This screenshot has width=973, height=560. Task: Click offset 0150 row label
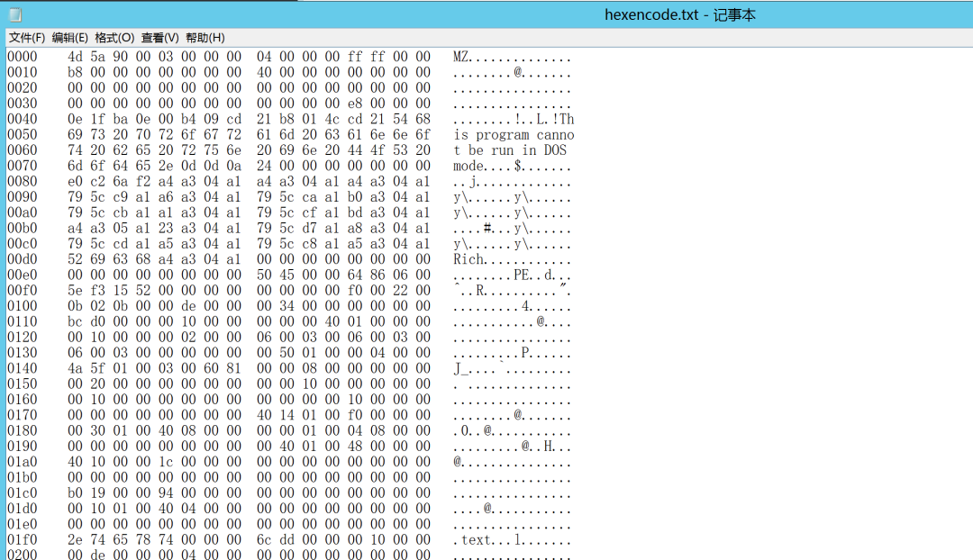[23, 384]
